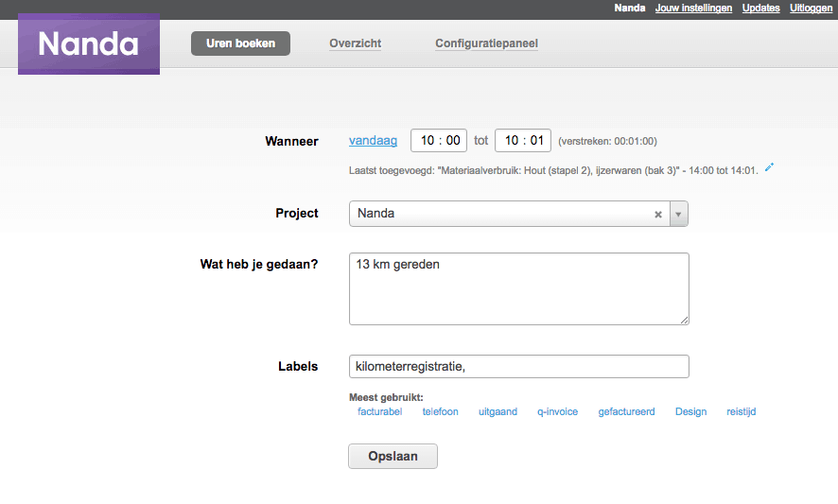This screenshot has height=504, width=838.
Task: Clear the Nanda project selection
Action: 658,215
